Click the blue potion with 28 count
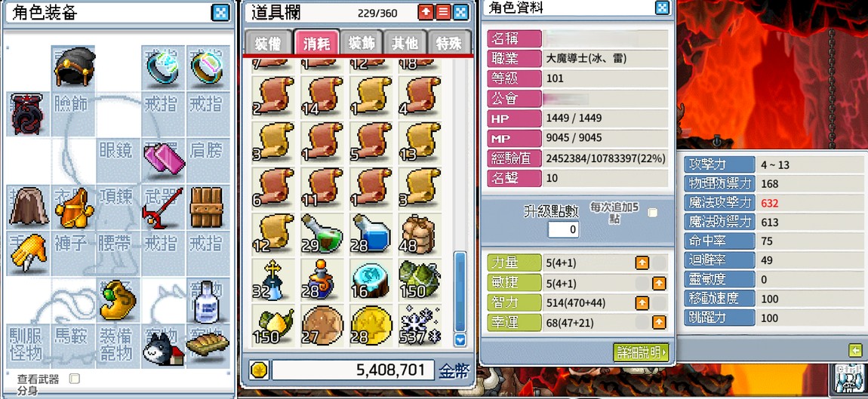The width and height of the screenshot is (868, 399). click(x=372, y=234)
